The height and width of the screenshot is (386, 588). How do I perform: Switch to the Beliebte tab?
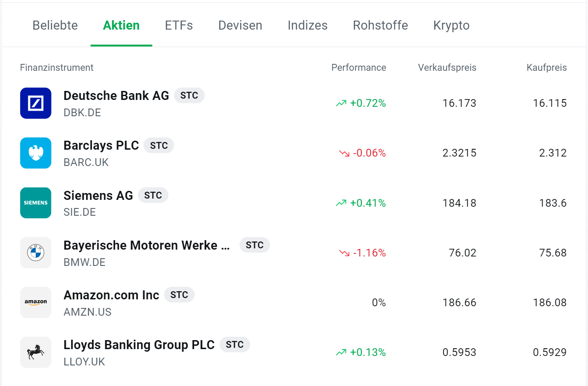[x=55, y=25]
